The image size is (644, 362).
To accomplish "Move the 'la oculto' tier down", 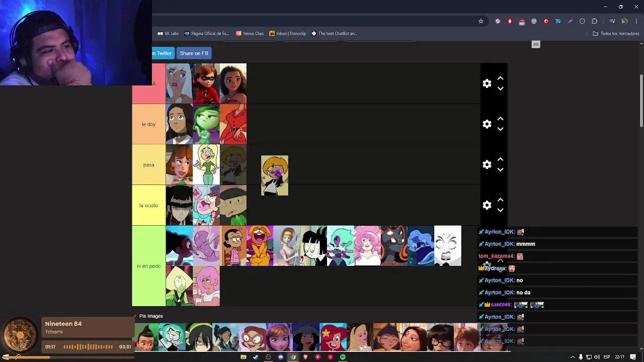I will click(500, 210).
